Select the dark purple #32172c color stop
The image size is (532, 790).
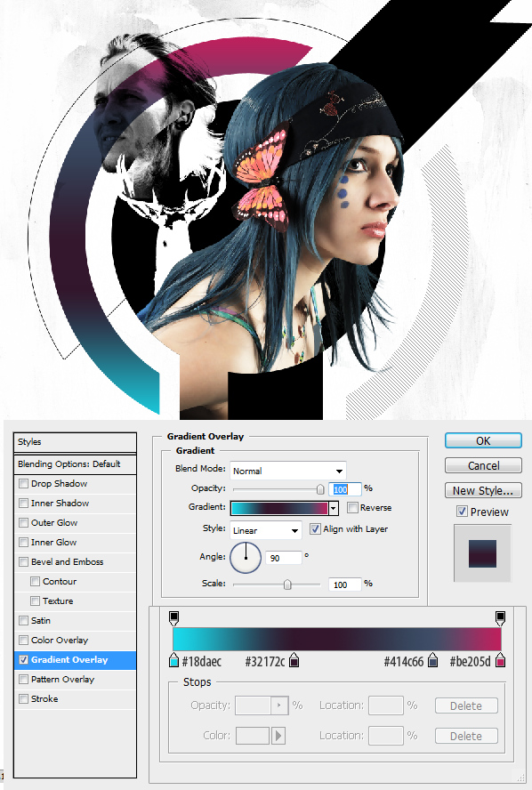pos(294,660)
